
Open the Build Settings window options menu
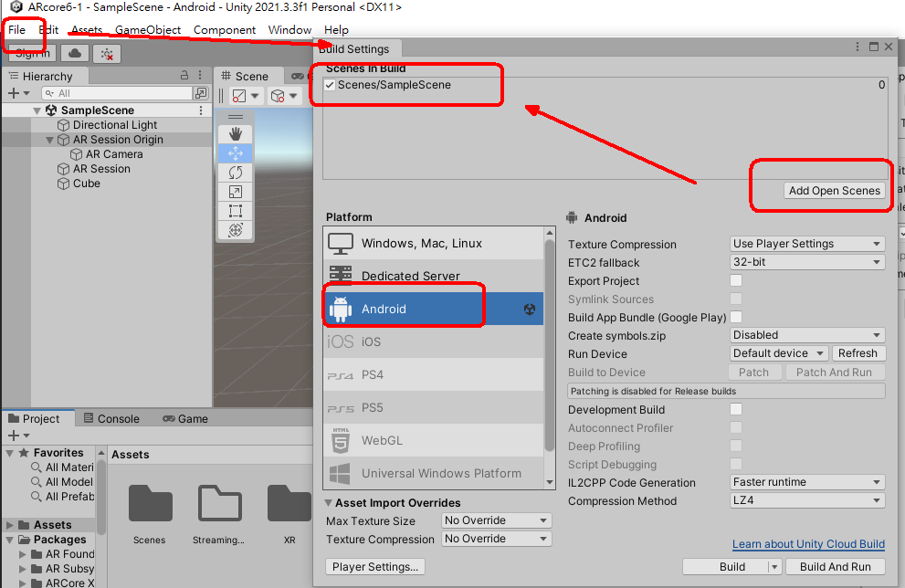click(858, 47)
